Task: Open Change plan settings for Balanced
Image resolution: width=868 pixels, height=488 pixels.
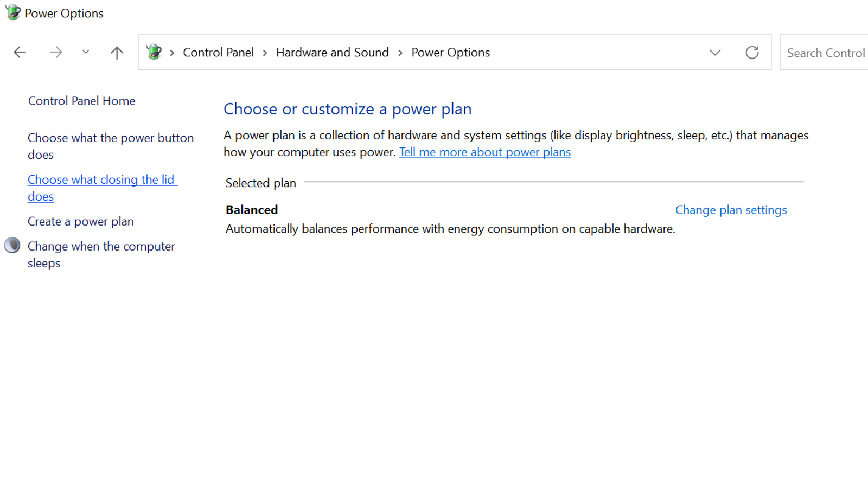Action: (x=731, y=210)
